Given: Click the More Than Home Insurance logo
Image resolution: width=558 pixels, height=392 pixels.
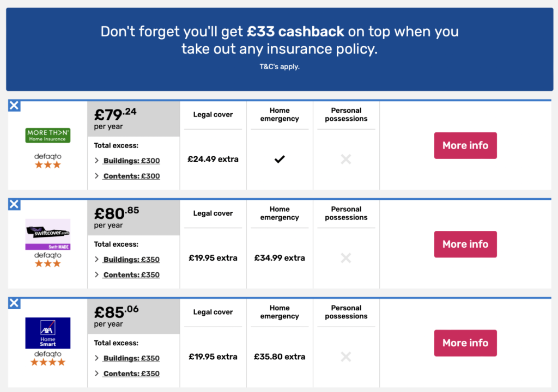Looking at the screenshot, I should click(48, 135).
